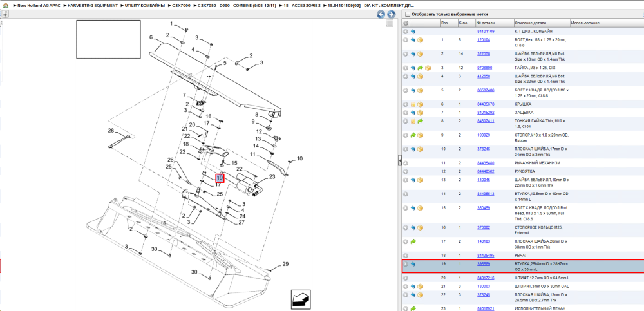Enable 'Отобразить только выбранные метки' checkbox
This screenshot has height=311, width=644.
(408, 14)
